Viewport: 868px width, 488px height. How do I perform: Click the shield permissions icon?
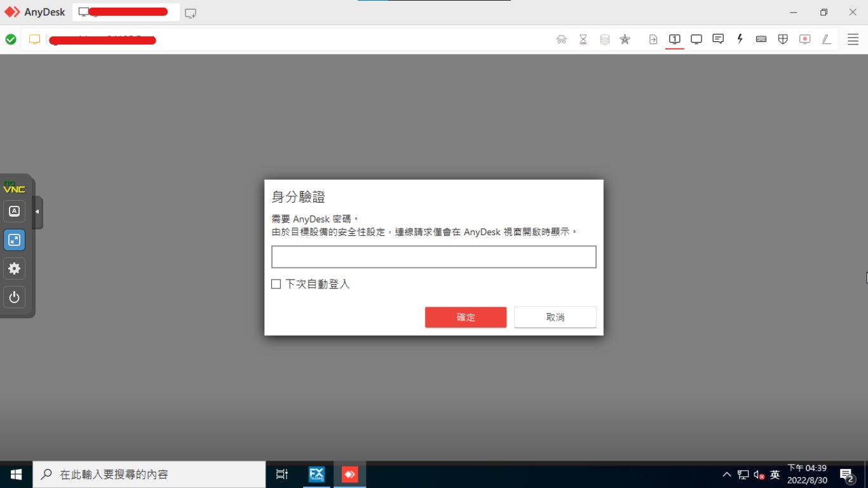(783, 39)
